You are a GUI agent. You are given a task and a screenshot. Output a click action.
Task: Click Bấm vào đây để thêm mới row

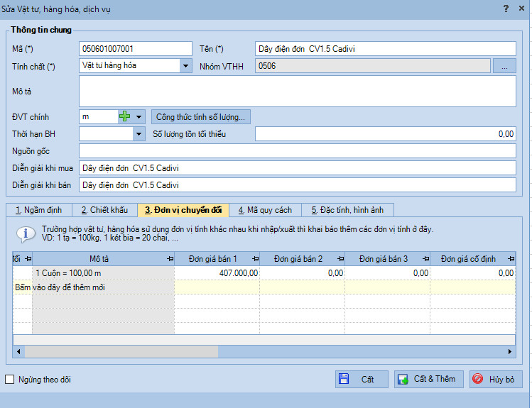(x=264, y=287)
